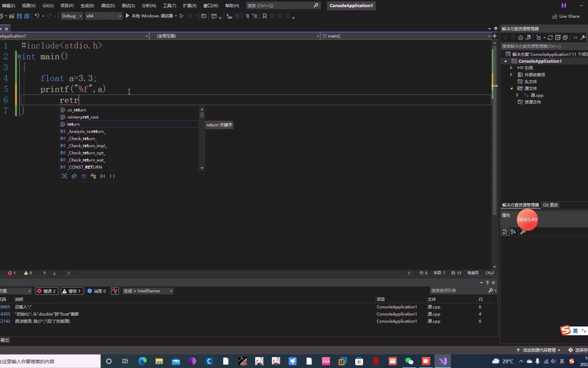The width and height of the screenshot is (588, 368).
Task: Toggle the errors filter button showing 错误 2
Action: [46, 291]
